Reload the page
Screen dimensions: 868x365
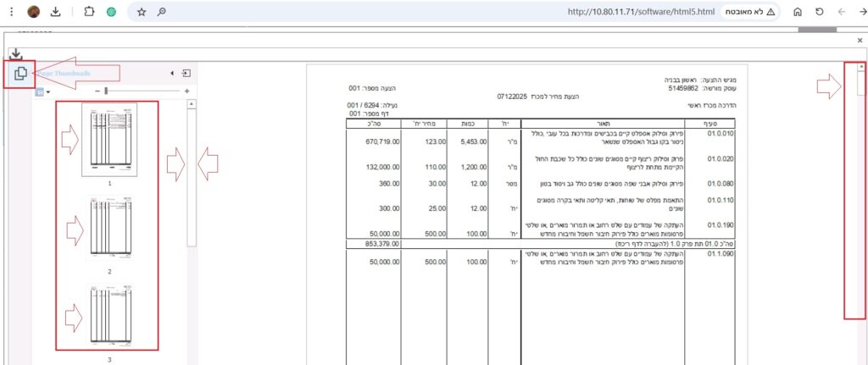[820, 13]
